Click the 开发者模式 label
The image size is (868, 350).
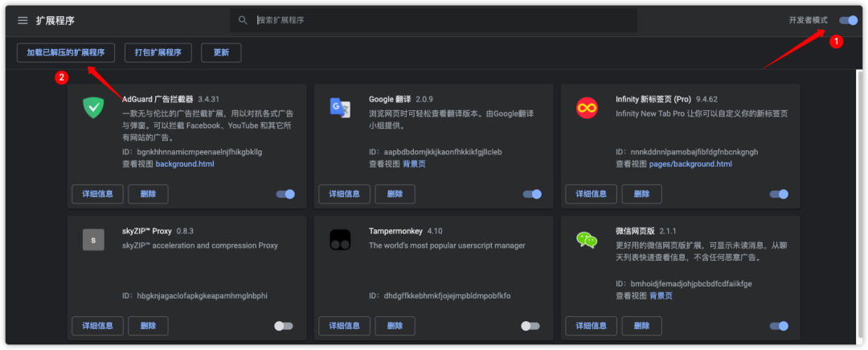pos(809,20)
